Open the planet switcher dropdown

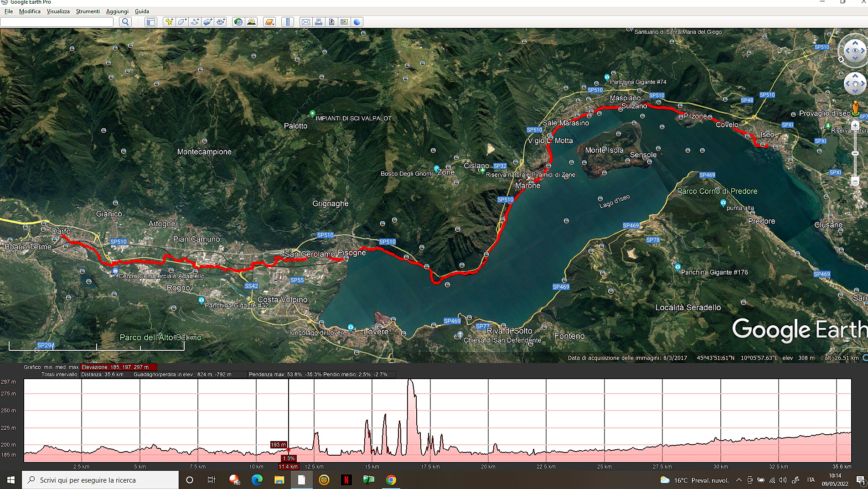pyautogui.click(x=269, y=22)
